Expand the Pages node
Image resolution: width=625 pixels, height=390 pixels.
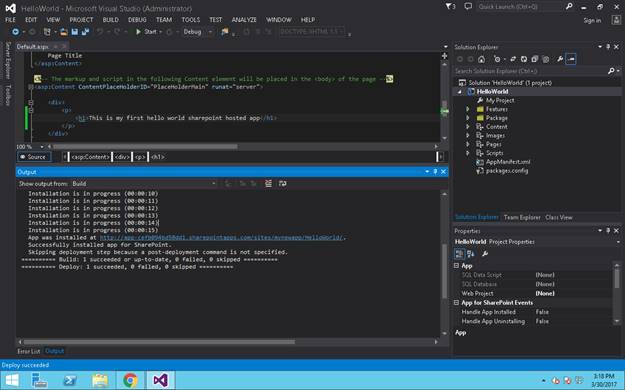(x=468, y=144)
